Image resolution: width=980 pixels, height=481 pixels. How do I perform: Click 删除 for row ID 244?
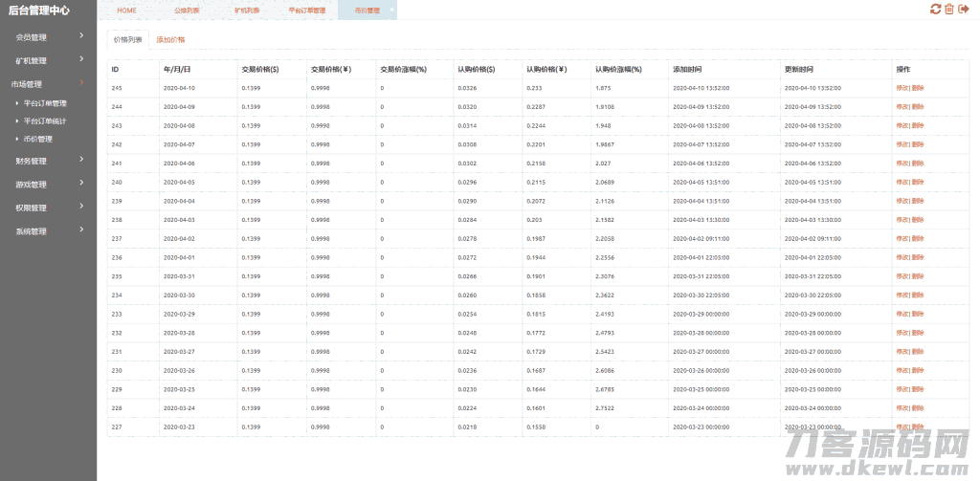tap(918, 107)
